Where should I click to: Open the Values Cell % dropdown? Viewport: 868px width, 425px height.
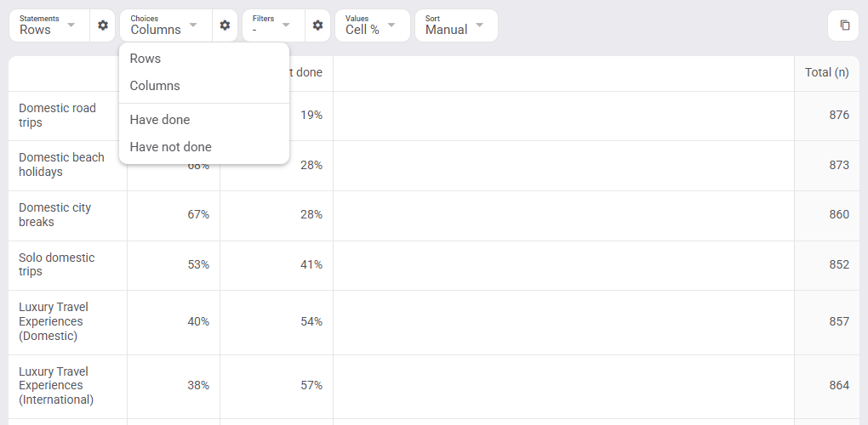coord(373,25)
